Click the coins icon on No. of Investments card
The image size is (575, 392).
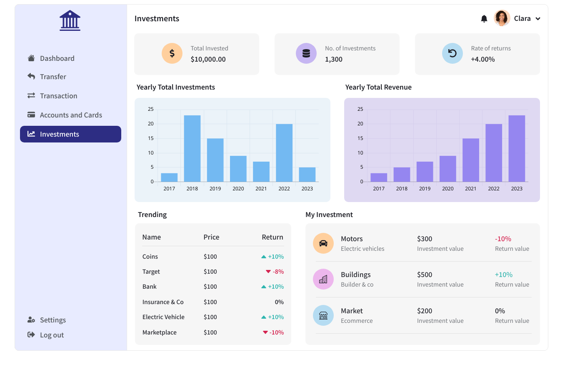306,53
